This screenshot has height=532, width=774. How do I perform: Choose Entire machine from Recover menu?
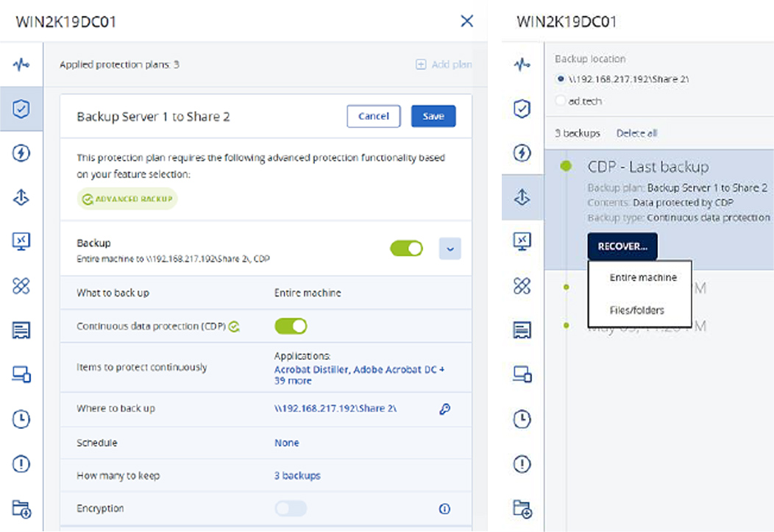pos(643,277)
